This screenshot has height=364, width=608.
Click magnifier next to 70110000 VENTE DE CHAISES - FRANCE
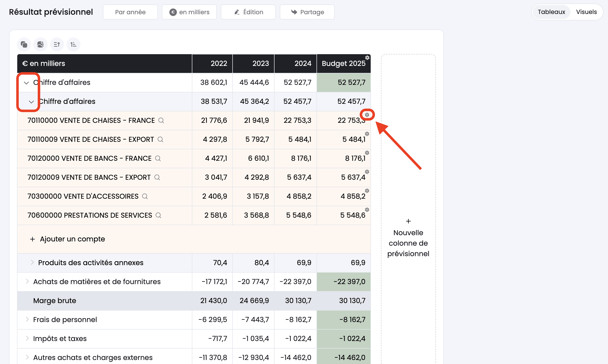click(161, 121)
